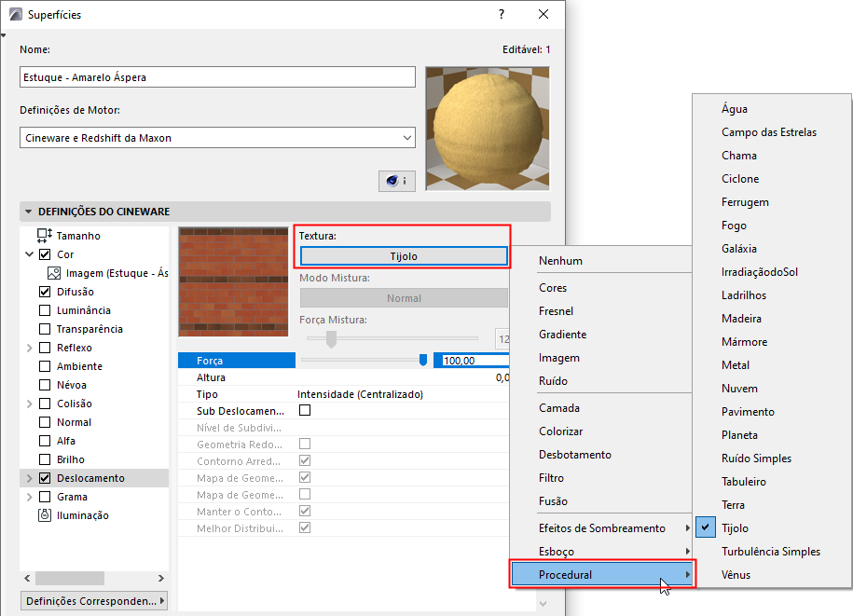Open the Esboço submenu
This screenshot has height=616, width=853.
[x=601, y=552]
